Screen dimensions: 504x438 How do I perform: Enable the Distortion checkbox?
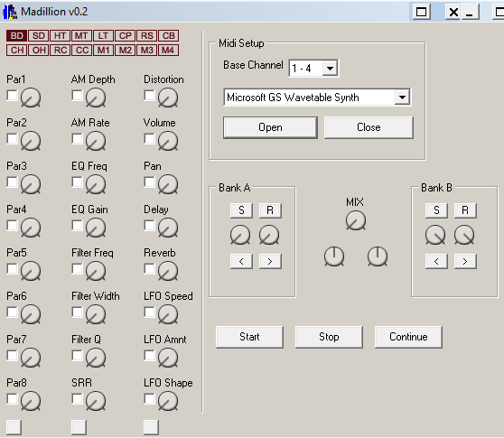click(x=149, y=96)
